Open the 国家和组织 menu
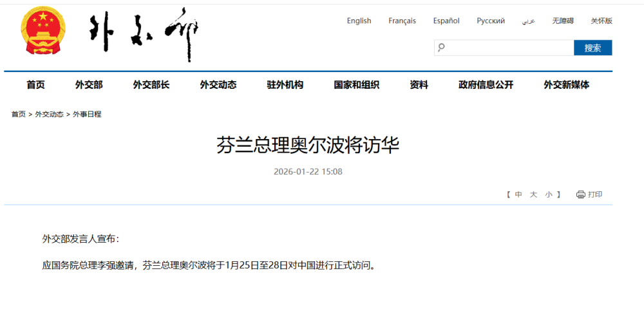Viewport: 644px width, 309px height. 356,84
